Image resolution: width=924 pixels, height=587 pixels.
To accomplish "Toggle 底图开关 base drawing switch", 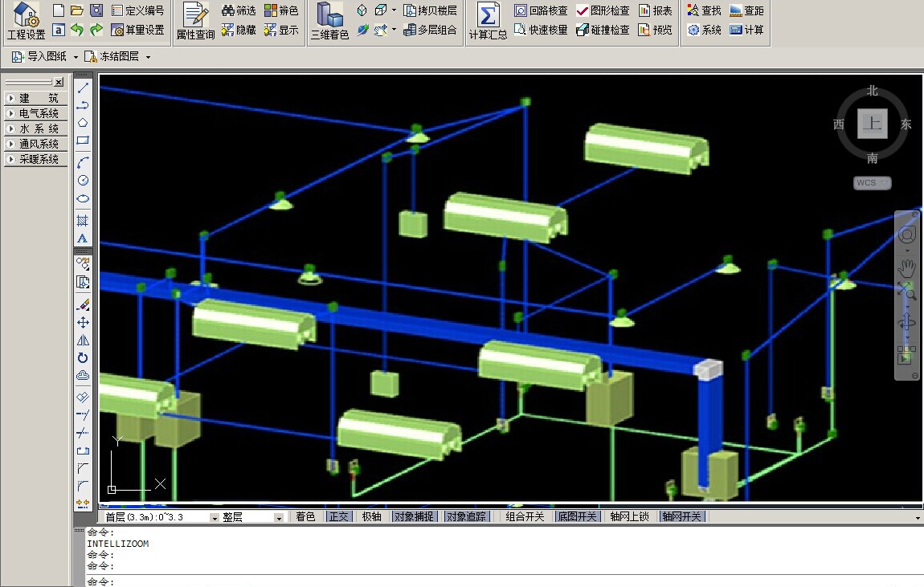I will (x=578, y=516).
